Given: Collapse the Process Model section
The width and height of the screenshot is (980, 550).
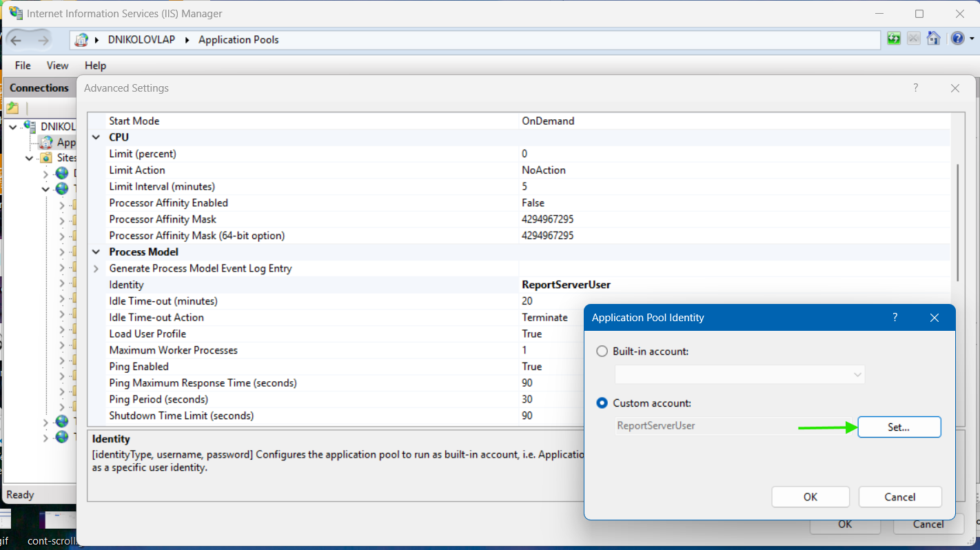Looking at the screenshot, I should [x=96, y=252].
